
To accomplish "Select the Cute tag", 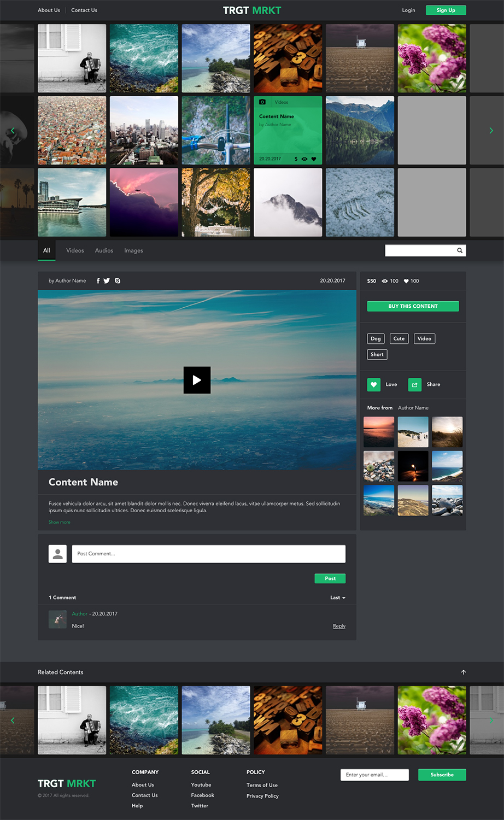I will [x=399, y=338].
